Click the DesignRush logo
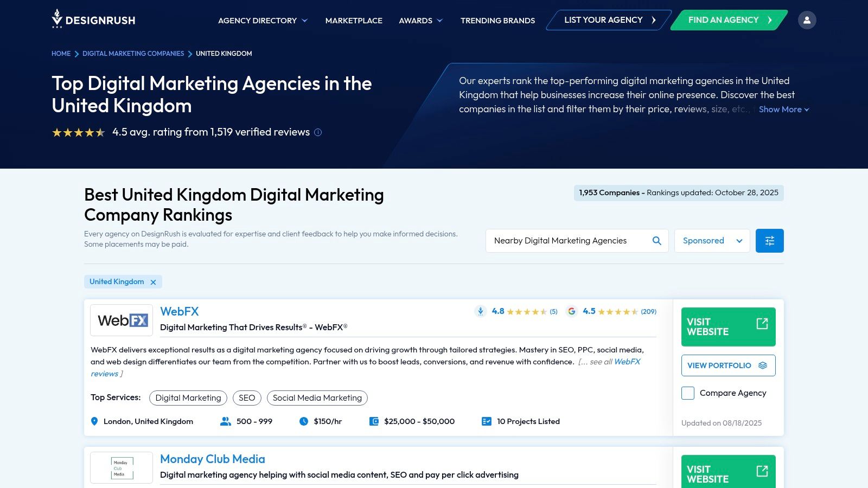This screenshot has height=488, width=868. click(93, 20)
